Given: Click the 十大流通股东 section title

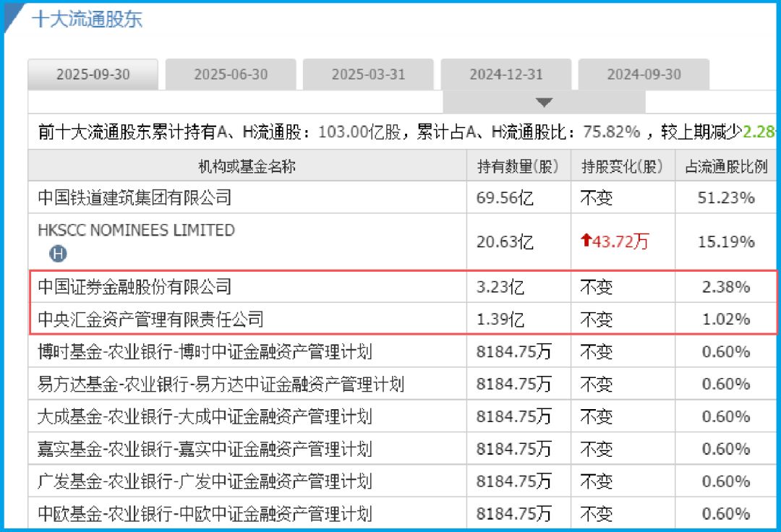Looking at the screenshot, I should click(x=88, y=20).
